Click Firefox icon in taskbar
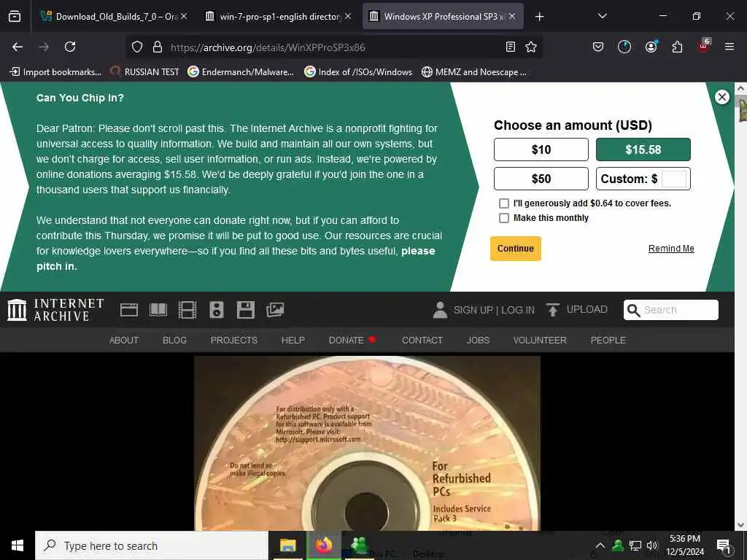Viewport: 747px width, 560px height. pos(323,545)
